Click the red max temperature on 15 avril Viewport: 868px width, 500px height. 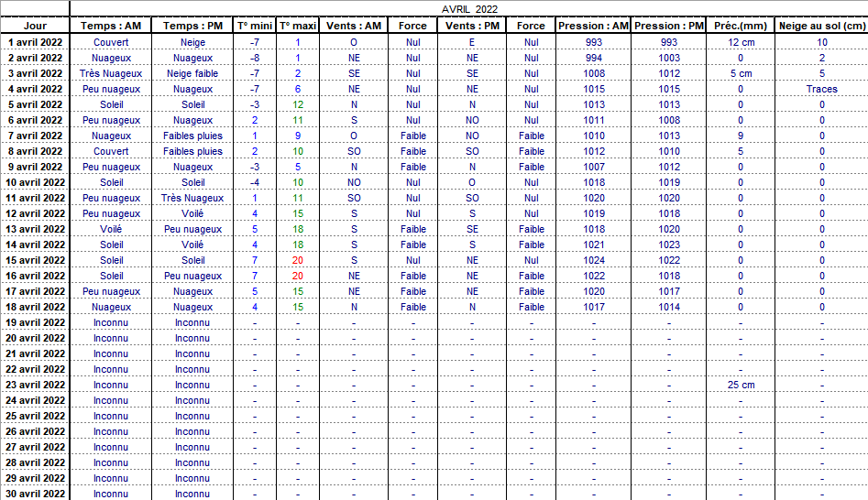(298, 260)
